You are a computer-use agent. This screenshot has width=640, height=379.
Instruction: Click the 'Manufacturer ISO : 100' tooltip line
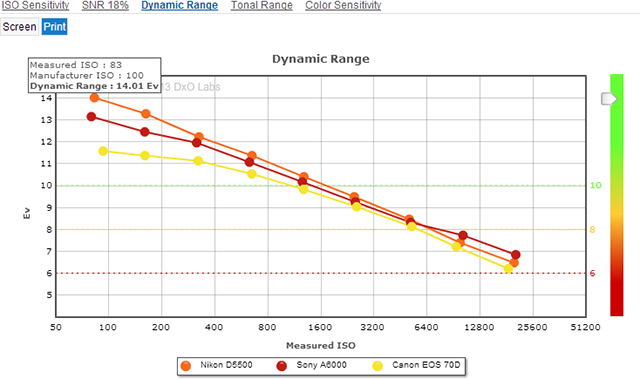point(87,75)
